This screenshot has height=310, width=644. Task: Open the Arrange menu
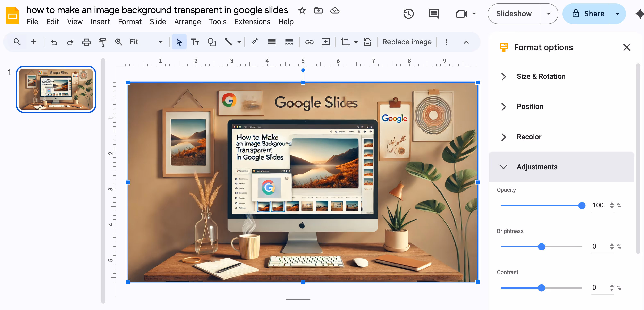[x=187, y=22]
